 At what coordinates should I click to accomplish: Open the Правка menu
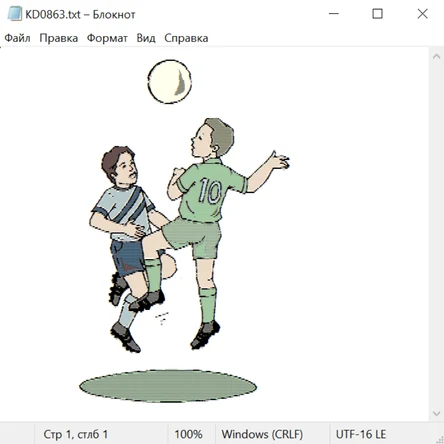pyautogui.click(x=59, y=38)
